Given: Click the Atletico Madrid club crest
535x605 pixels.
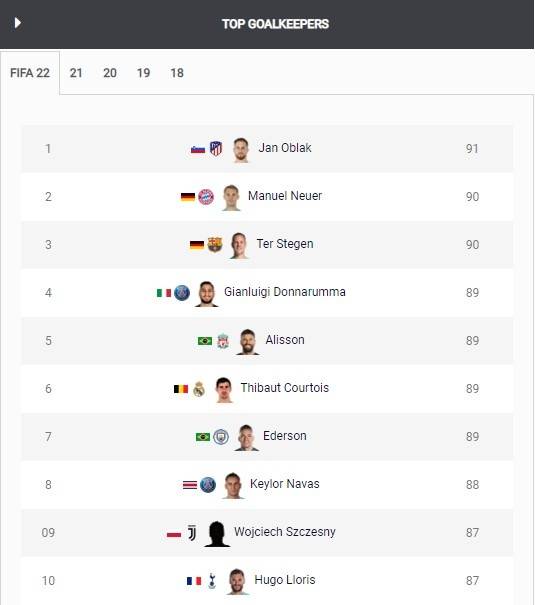Looking at the screenshot, I should point(216,149).
